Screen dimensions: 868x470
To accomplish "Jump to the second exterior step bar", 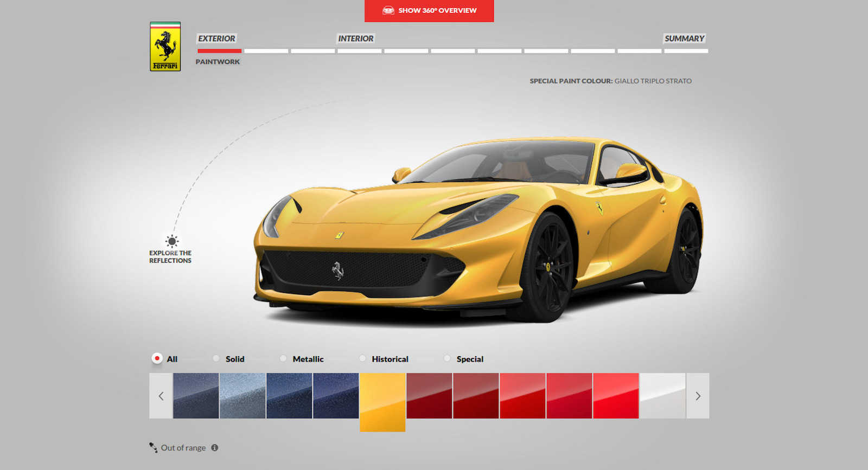I will point(266,51).
